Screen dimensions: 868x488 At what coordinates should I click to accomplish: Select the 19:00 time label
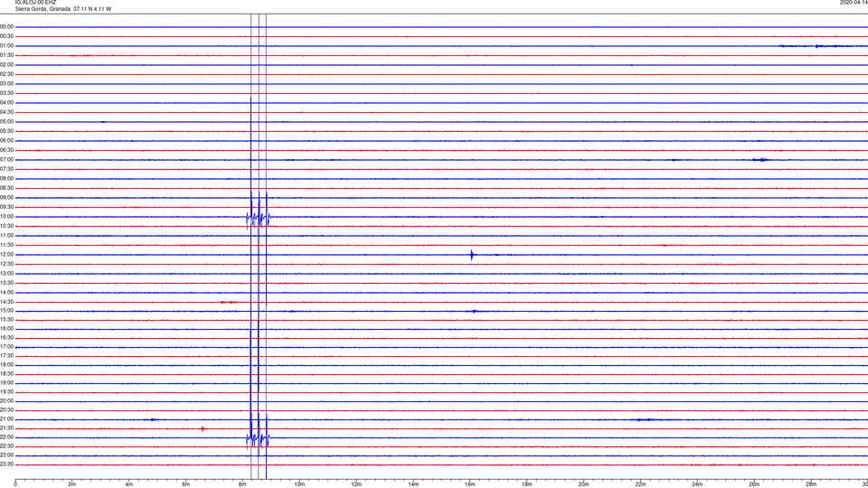tap(6, 383)
